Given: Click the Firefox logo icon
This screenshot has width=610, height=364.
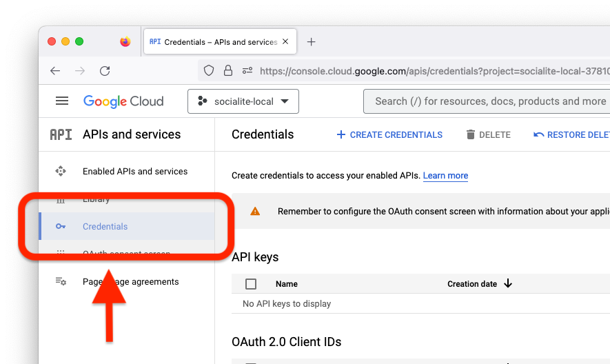Looking at the screenshot, I should [x=125, y=41].
